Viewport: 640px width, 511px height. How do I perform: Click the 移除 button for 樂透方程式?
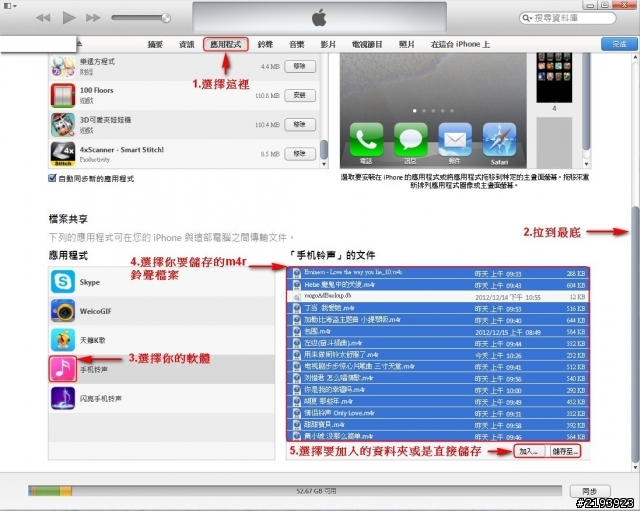click(300, 66)
